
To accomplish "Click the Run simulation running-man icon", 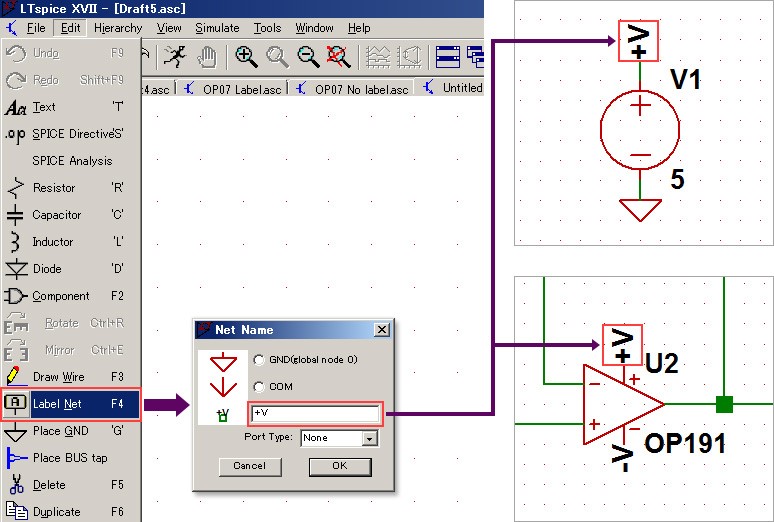I will point(176,56).
